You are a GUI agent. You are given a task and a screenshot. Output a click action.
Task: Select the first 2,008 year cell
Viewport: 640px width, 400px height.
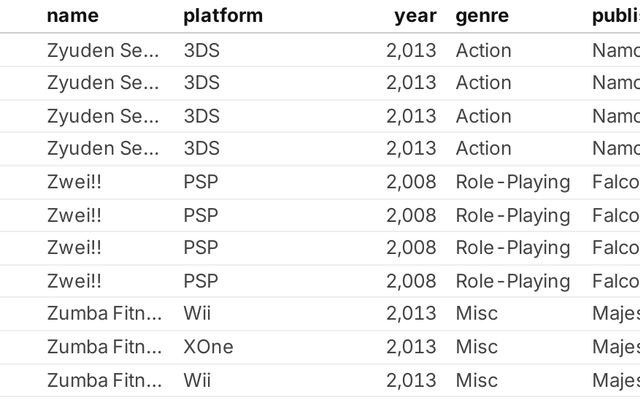pos(411,182)
